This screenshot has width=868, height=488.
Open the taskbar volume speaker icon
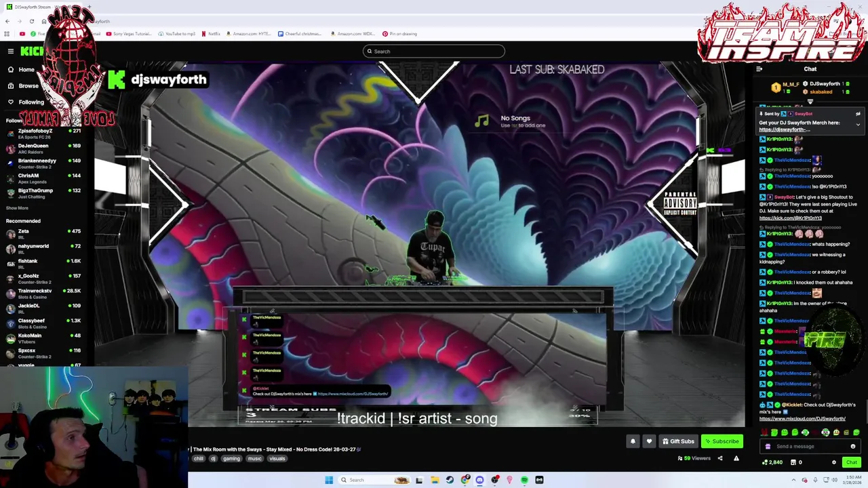(834, 480)
